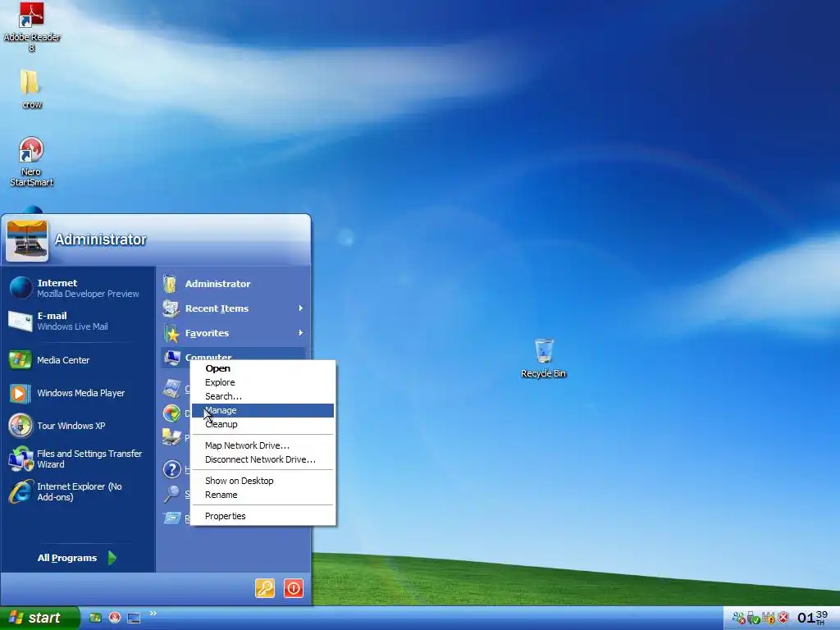The height and width of the screenshot is (630, 840).
Task: Click the question mark Help icon
Action: point(172,470)
